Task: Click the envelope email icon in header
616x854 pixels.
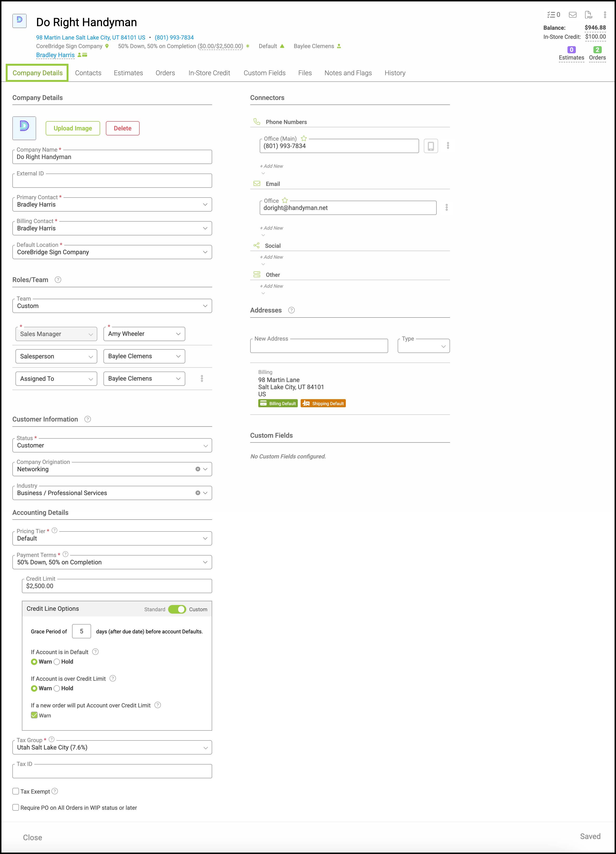Action: pyautogui.click(x=572, y=15)
